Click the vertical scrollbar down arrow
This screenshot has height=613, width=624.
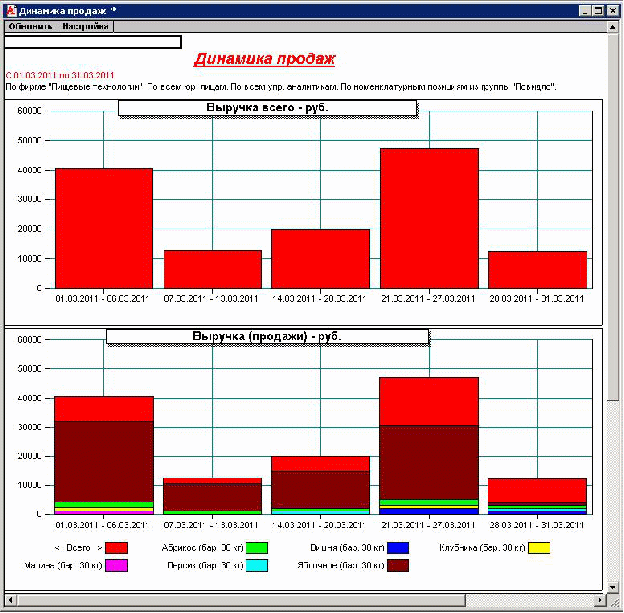click(612, 588)
